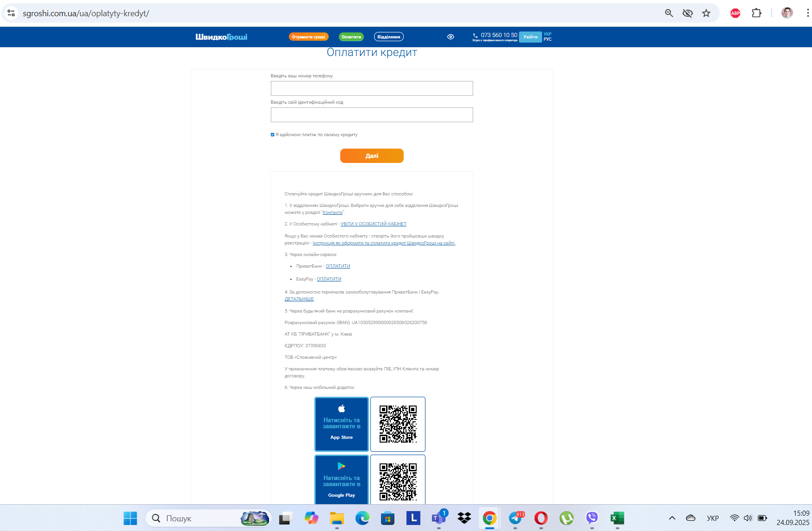Open Excel from the taskbar
812x531 pixels.
pos(617,518)
